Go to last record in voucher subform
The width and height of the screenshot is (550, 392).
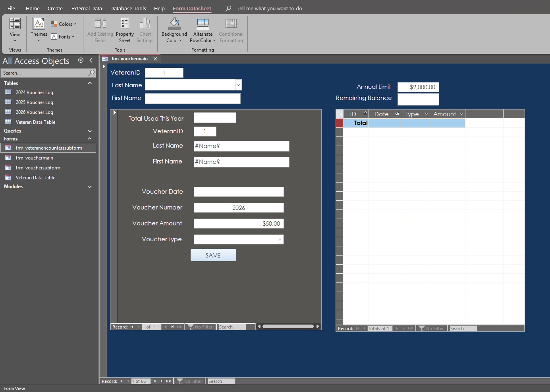[172, 327]
